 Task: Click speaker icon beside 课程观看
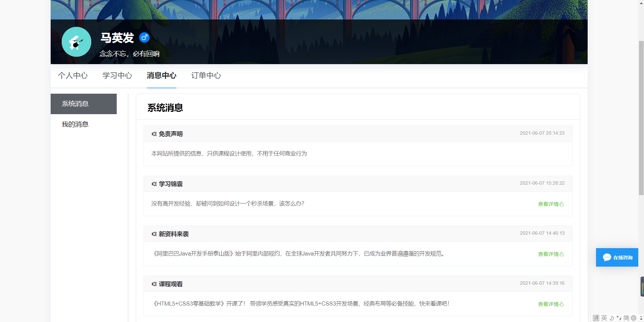point(154,284)
